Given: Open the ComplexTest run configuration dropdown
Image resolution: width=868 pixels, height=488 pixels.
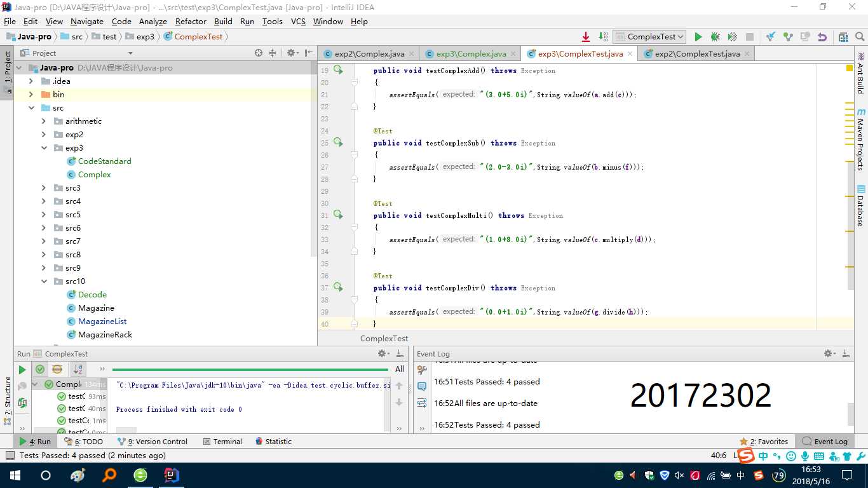Looking at the screenshot, I should point(649,37).
